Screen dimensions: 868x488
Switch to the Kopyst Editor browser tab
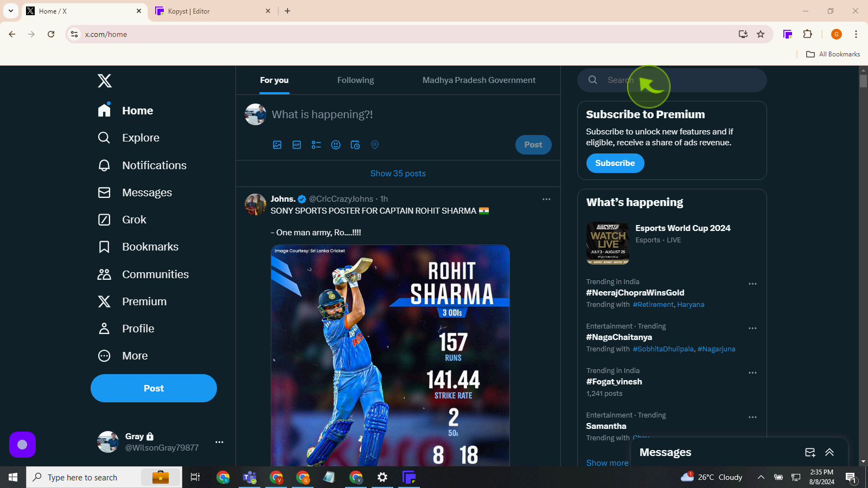point(213,11)
